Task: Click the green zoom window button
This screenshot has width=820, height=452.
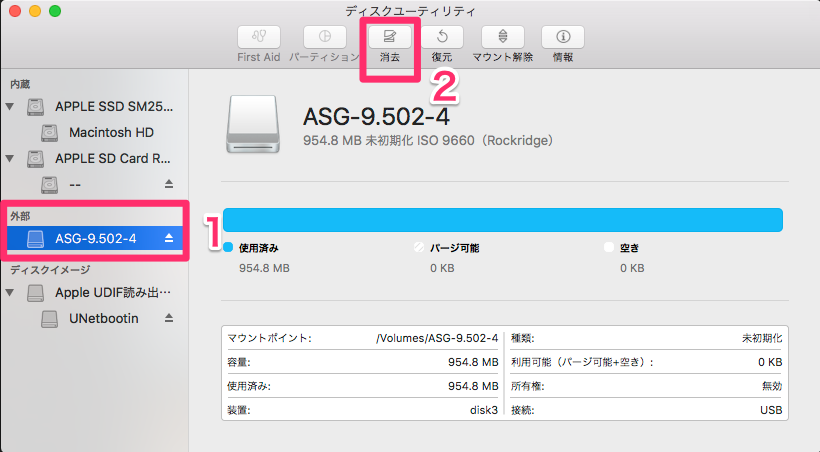Action: coord(55,11)
